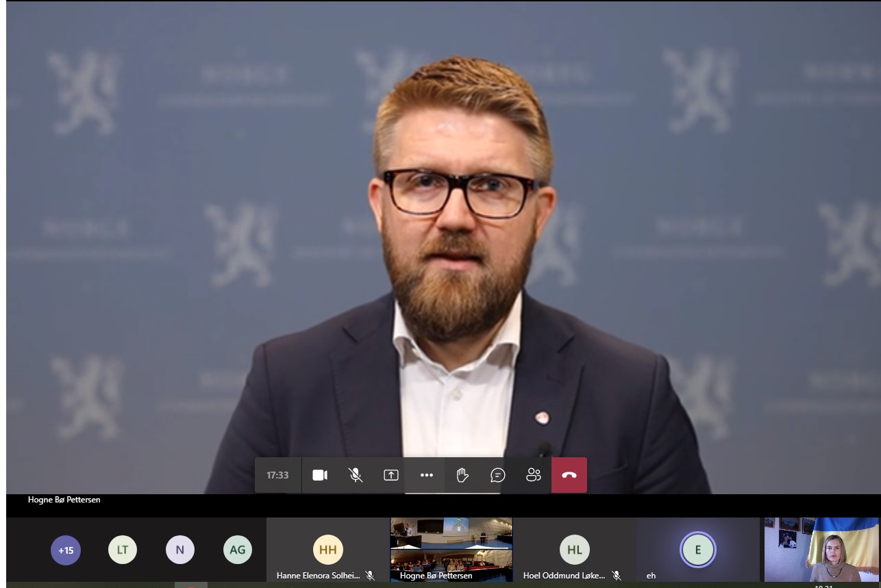
Task: Select the HL avatar of Hoel Oddmund
Action: 574,550
